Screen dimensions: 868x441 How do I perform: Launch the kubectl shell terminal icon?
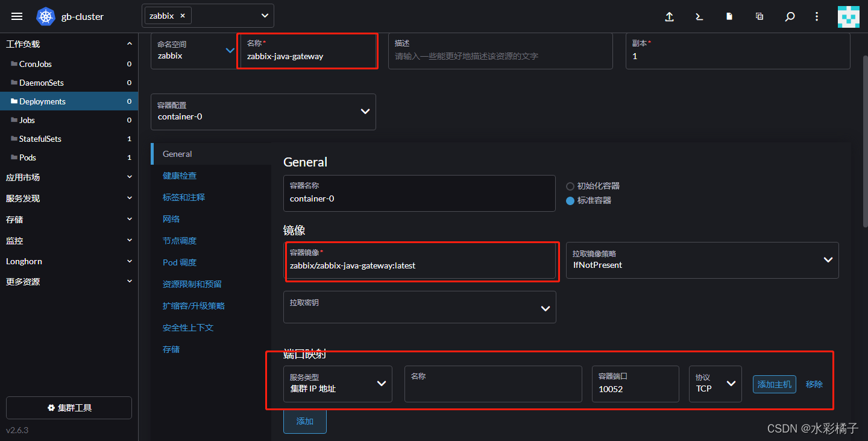[699, 17]
